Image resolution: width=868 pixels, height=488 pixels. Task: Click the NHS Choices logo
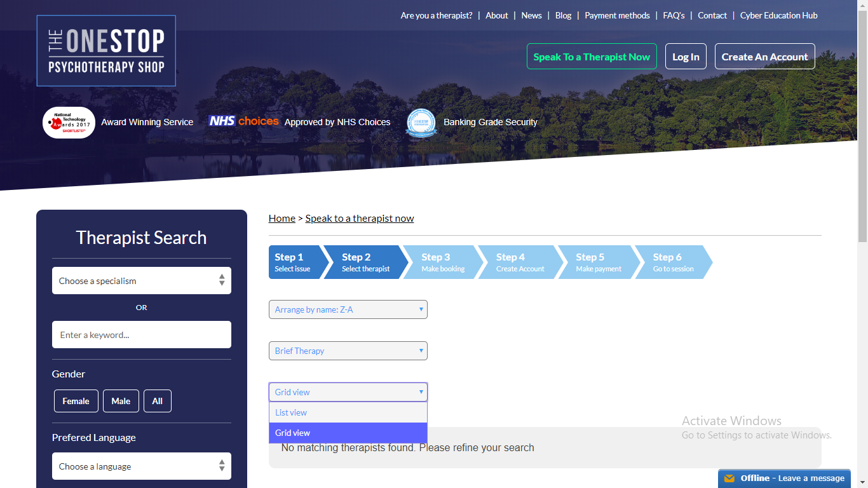tap(243, 121)
